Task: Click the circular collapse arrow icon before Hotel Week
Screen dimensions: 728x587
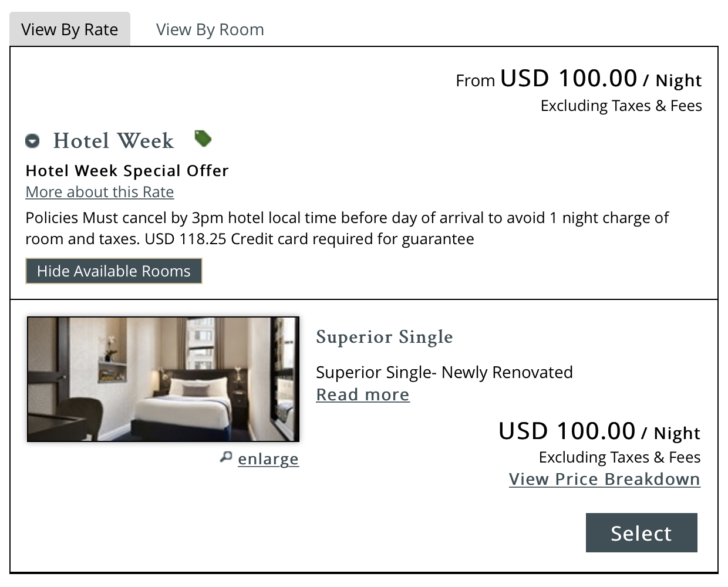Action: point(32,141)
